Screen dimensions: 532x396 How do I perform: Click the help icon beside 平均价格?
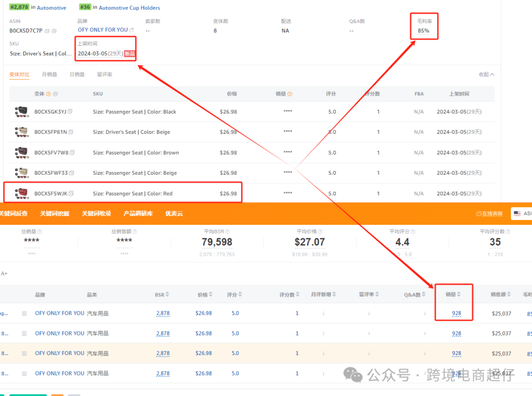coord(320,232)
